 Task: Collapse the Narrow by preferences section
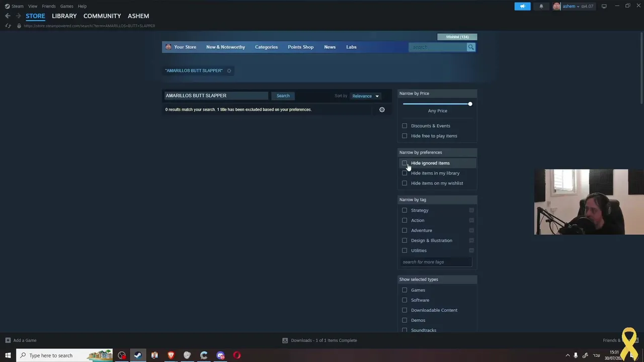[x=437, y=152]
